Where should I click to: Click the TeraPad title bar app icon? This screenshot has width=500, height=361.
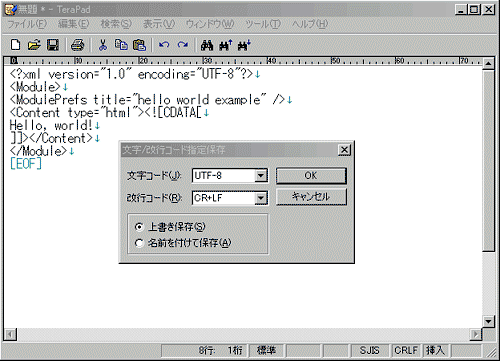10,9
